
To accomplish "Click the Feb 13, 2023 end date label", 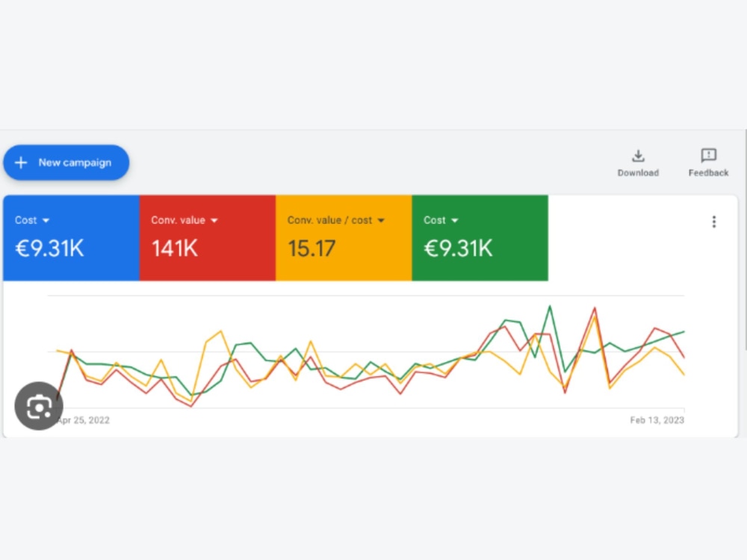I will [657, 420].
